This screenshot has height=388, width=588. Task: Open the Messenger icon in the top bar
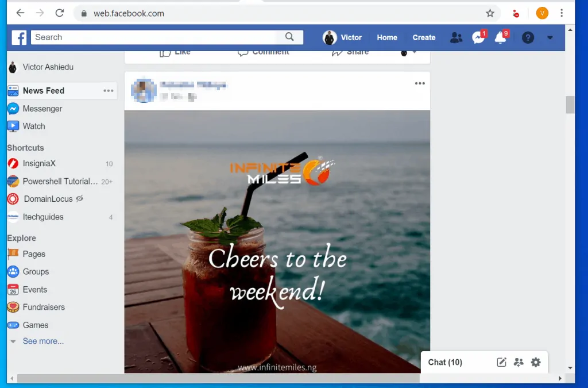pos(478,37)
